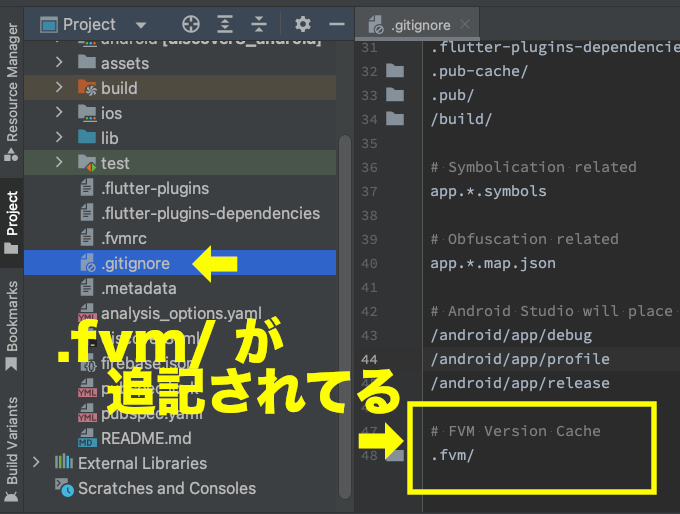Click the '.fvm/' line in the editor
The height and width of the screenshot is (514, 680).
(452, 455)
